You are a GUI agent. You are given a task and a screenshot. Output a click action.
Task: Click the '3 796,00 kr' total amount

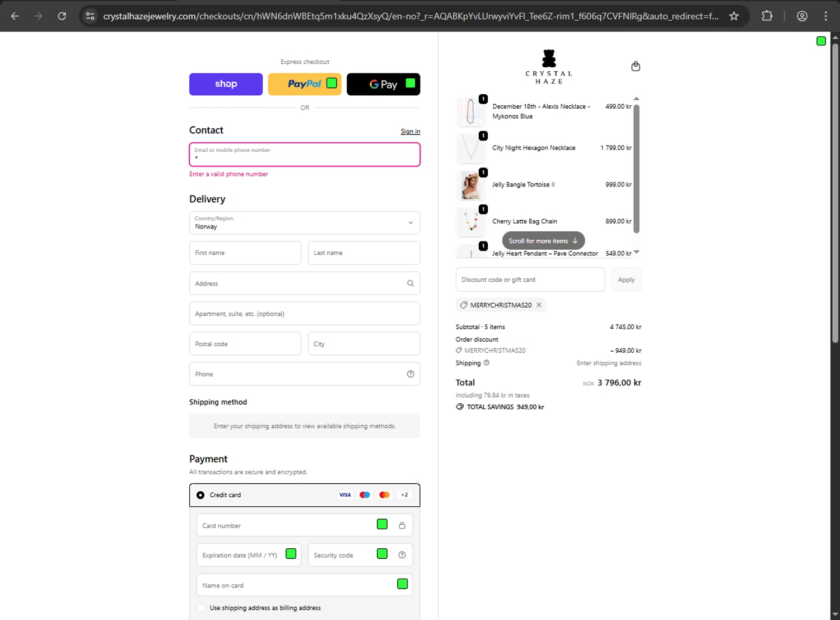[x=619, y=383]
